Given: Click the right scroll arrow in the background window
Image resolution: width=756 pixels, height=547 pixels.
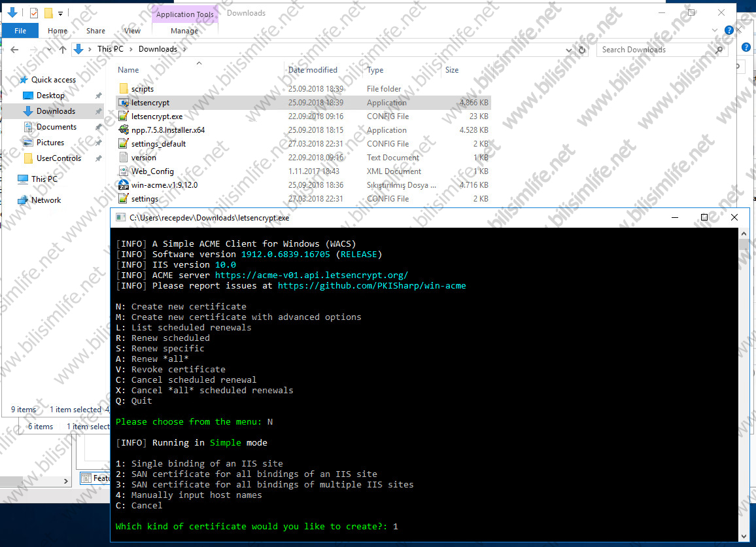Looking at the screenshot, I should point(65,481).
